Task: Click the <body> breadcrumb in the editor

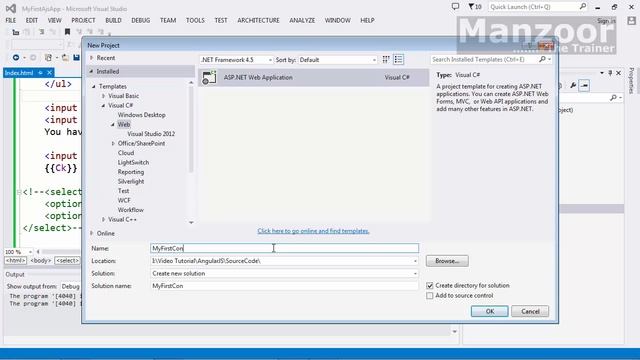Action: pyautogui.click(x=41, y=260)
